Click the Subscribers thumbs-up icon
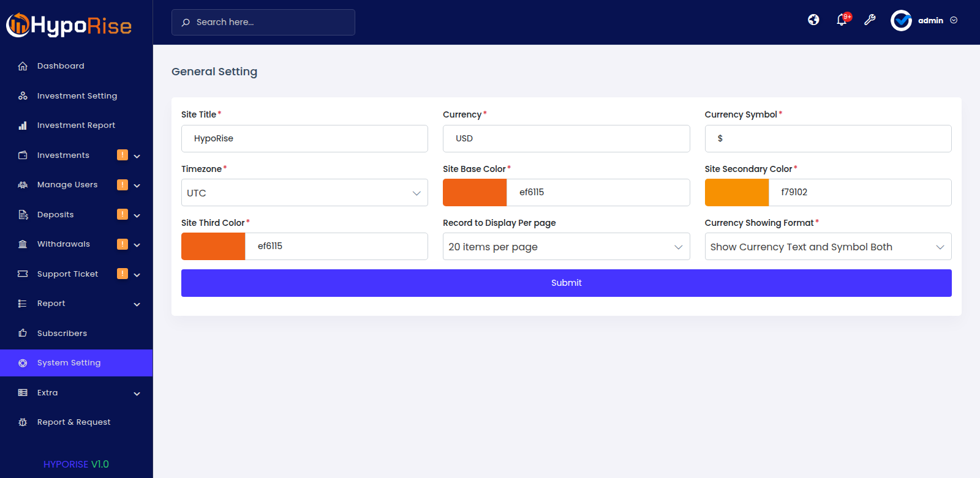 (23, 334)
